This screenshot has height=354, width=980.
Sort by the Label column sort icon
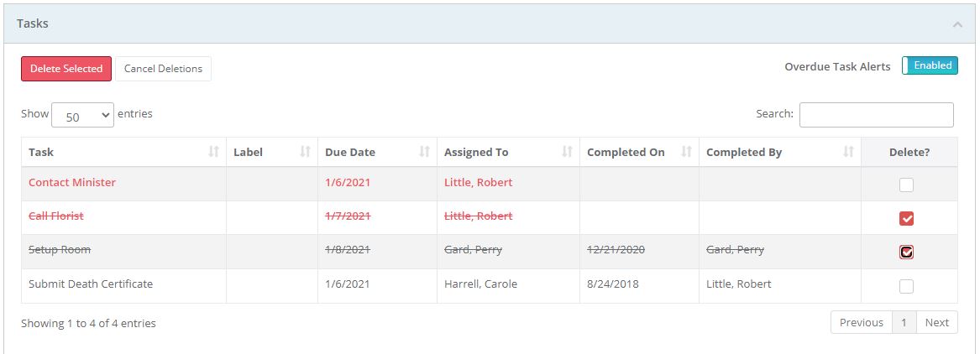click(x=305, y=152)
